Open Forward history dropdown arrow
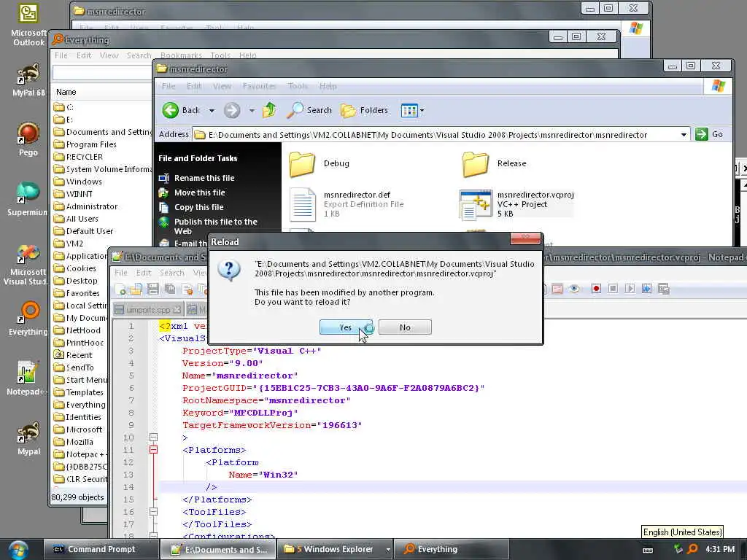This screenshot has width=747, height=560. coord(252,111)
